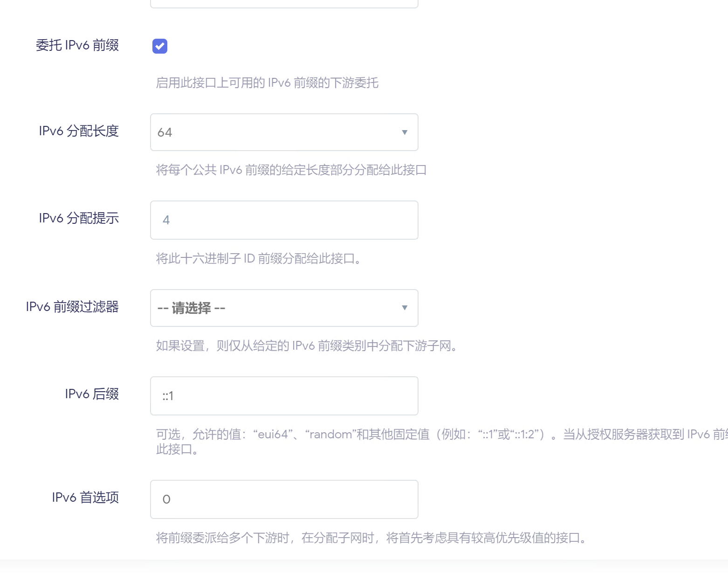Open the IPv6 前缀过滤器 请选择 dropdown
728x581 pixels.
click(x=284, y=308)
